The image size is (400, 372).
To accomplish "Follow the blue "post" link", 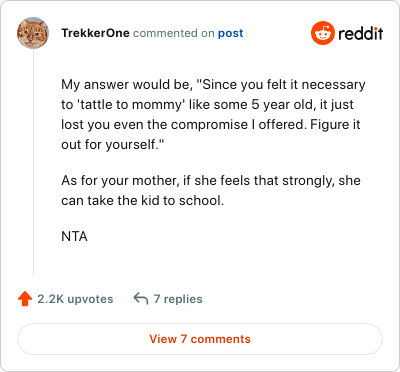I will tap(231, 33).
